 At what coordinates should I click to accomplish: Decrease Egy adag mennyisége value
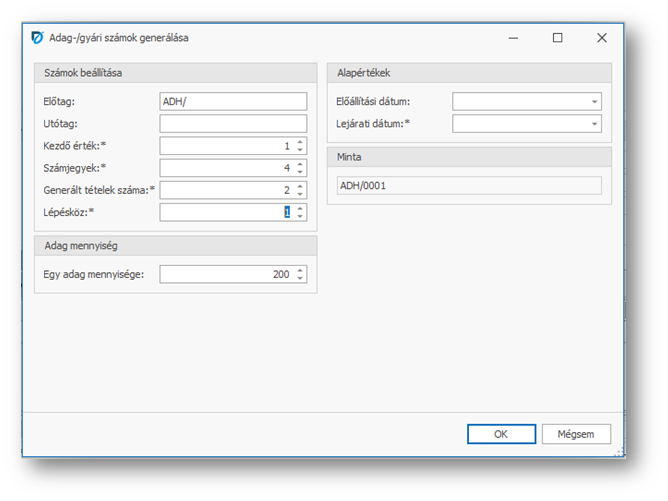click(300, 279)
